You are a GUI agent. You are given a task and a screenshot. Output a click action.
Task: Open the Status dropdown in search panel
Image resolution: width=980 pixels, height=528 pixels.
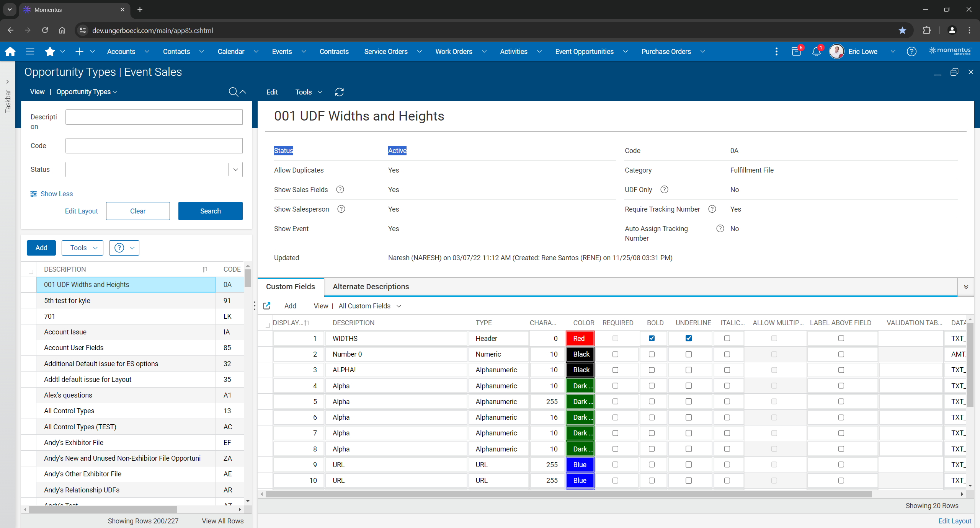tap(236, 169)
